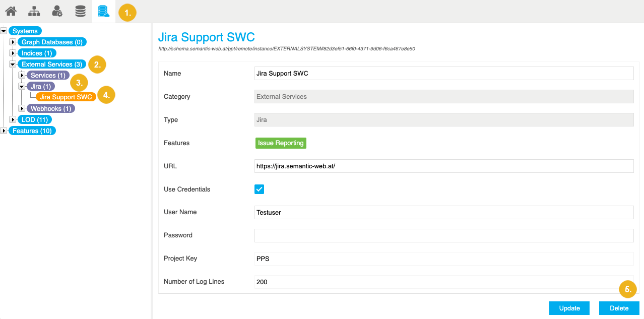Viewport: 644px width, 319px height.
Task: Click the User Name label
Action: [x=180, y=212]
